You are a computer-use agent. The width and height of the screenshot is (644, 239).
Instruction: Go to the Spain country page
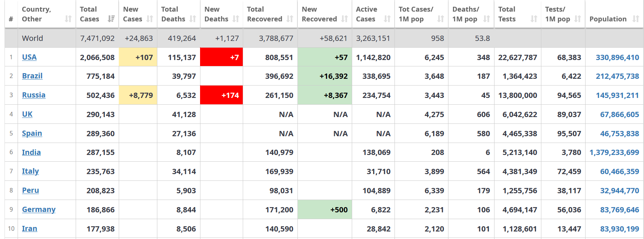[32, 133]
